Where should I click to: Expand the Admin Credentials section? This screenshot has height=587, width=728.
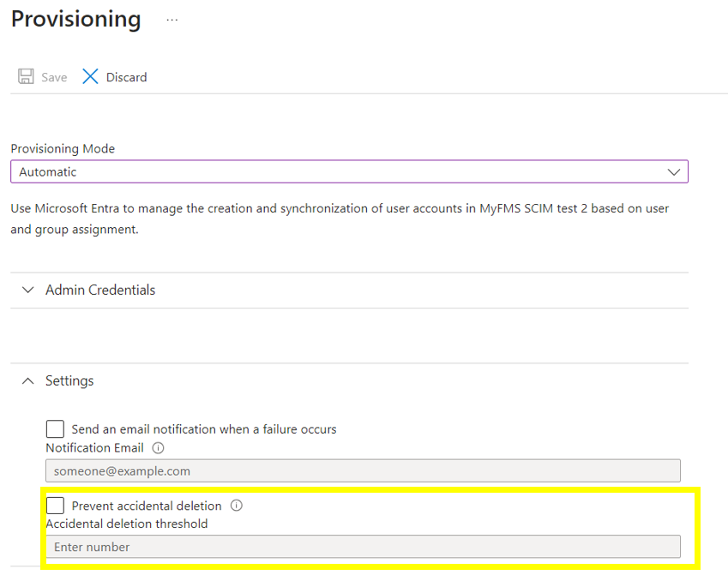coord(349,290)
